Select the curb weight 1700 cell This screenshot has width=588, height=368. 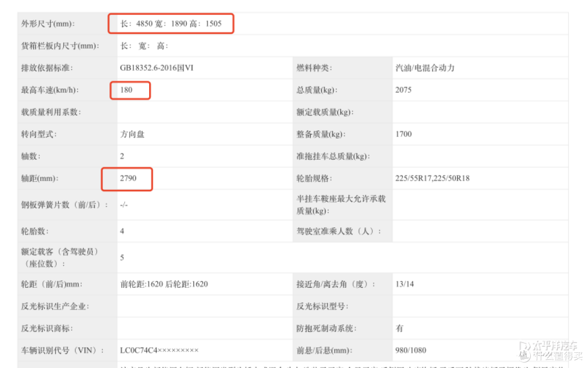click(403, 134)
